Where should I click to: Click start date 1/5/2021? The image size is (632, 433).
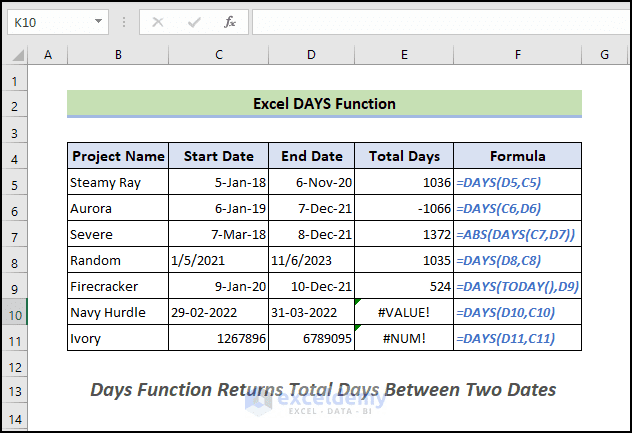click(x=218, y=260)
